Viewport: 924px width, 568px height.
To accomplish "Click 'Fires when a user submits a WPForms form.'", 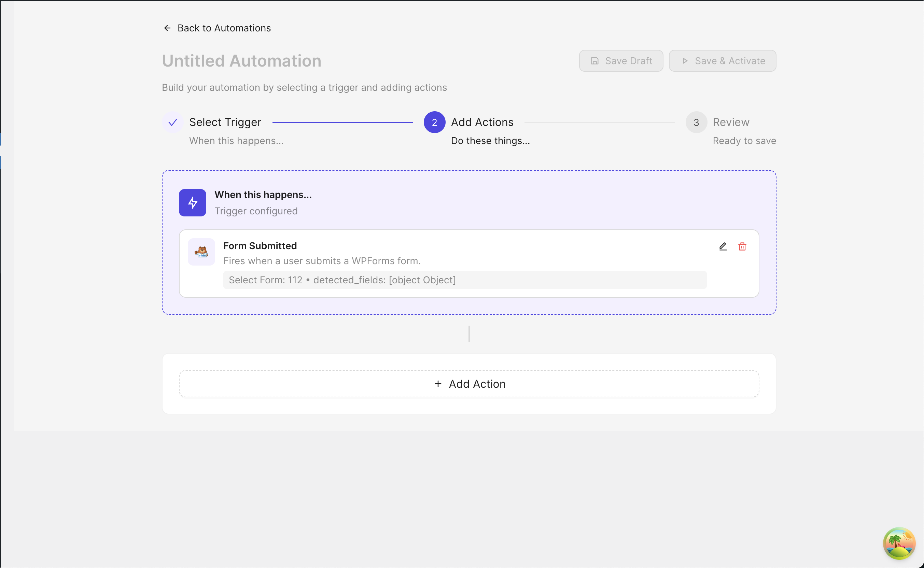I will click(322, 261).
